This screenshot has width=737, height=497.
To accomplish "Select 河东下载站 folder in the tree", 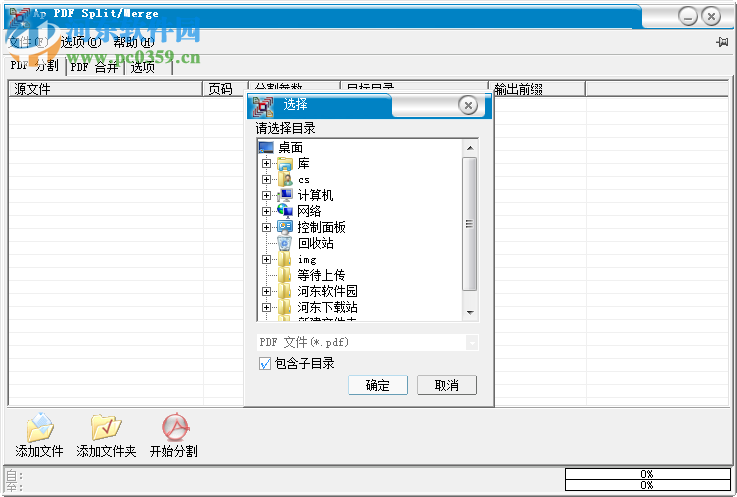I will click(x=328, y=307).
